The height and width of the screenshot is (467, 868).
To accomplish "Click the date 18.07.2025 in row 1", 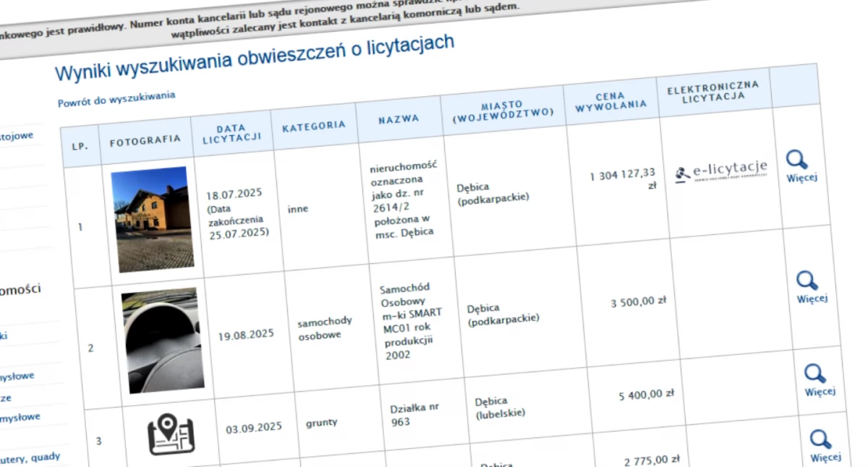I will [x=234, y=195].
